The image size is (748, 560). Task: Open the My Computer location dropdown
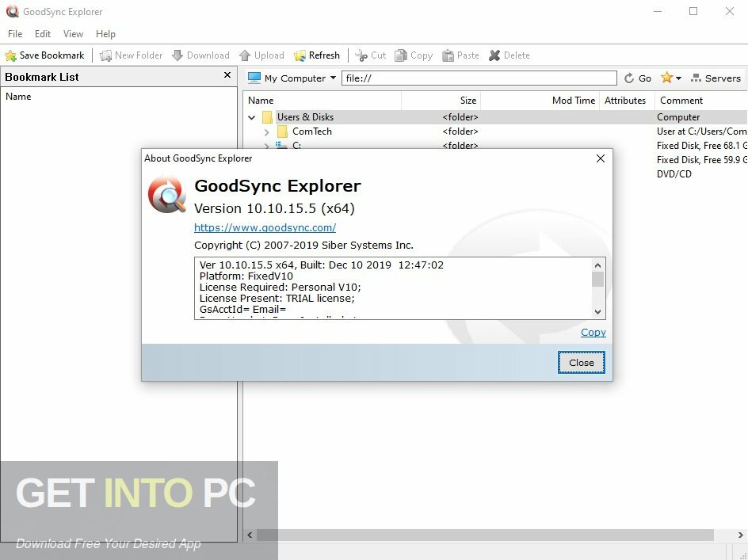[x=333, y=78]
